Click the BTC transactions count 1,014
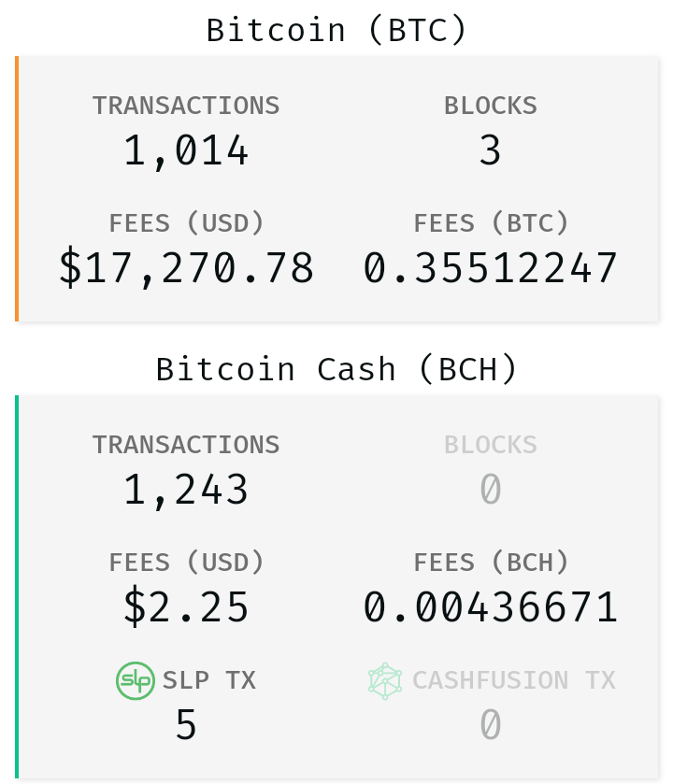Screen dimensions: 673x784 pyautogui.click(x=185, y=150)
